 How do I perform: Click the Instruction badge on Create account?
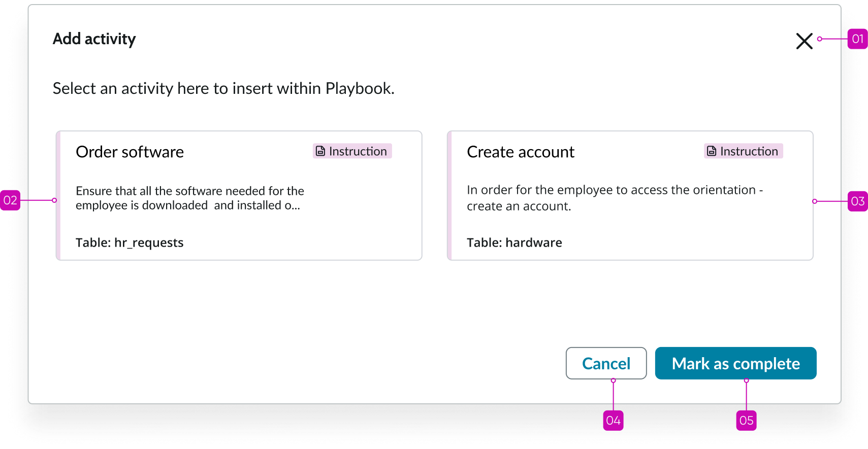coord(743,151)
